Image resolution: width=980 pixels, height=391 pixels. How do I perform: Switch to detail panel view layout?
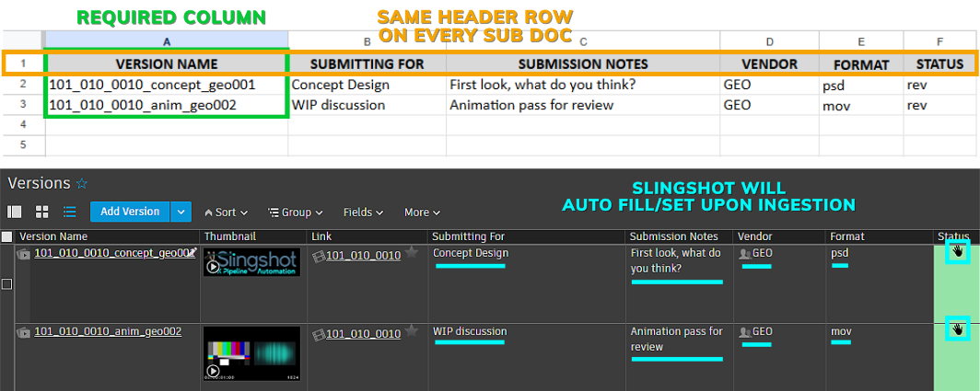pyautogui.click(x=15, y=212)
